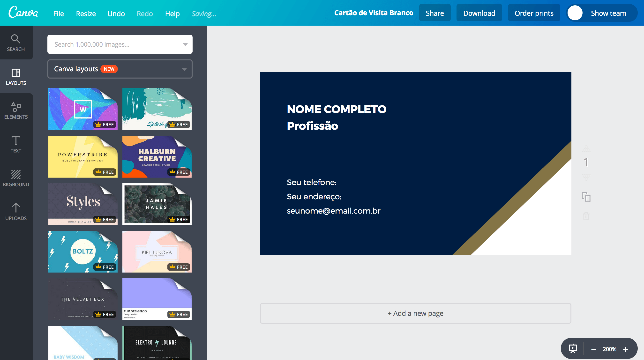Zoom in with the plus icon
Screen dimensions: 644x360
[626, 349]
